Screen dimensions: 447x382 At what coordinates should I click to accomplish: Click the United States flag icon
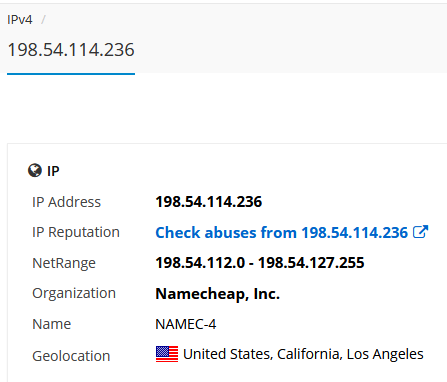[167, 354]
